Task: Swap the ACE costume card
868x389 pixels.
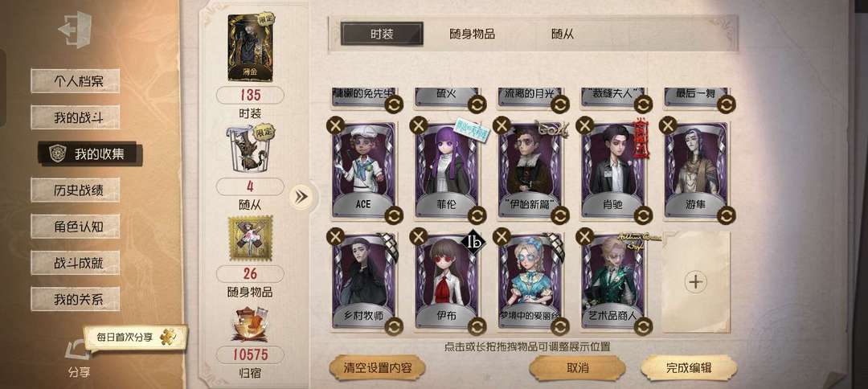Action: point(394,215)
